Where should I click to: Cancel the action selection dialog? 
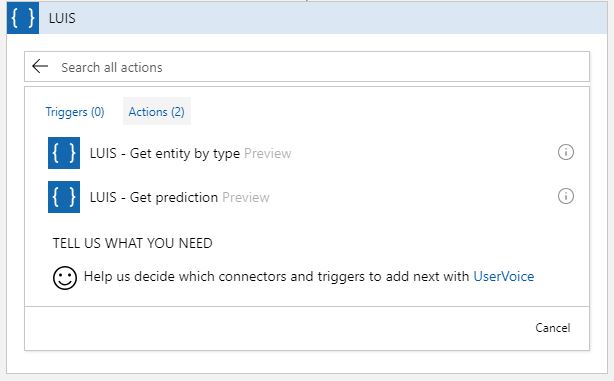click(x=553, y=328)
